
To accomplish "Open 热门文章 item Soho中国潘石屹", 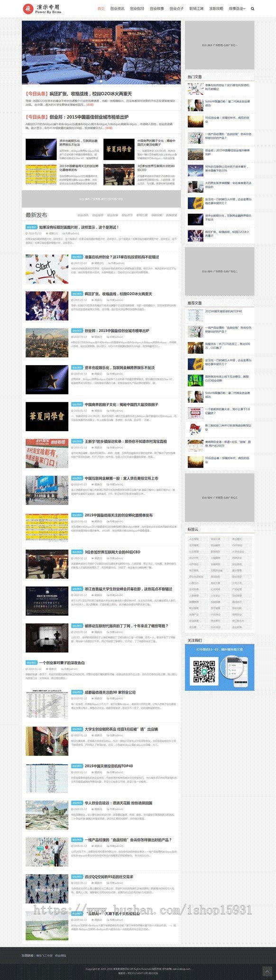I will click(x=227, y=103).
